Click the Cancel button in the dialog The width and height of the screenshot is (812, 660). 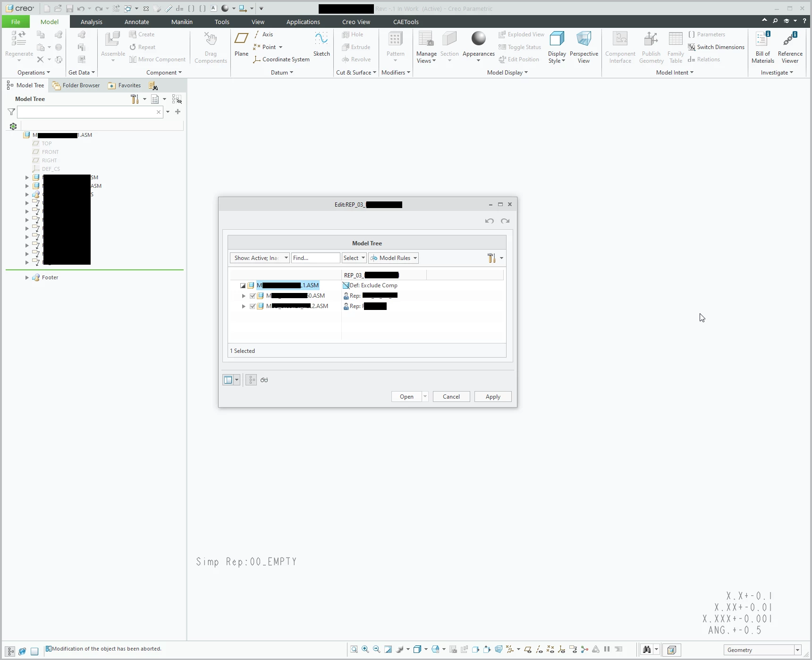tap(451, 397)
